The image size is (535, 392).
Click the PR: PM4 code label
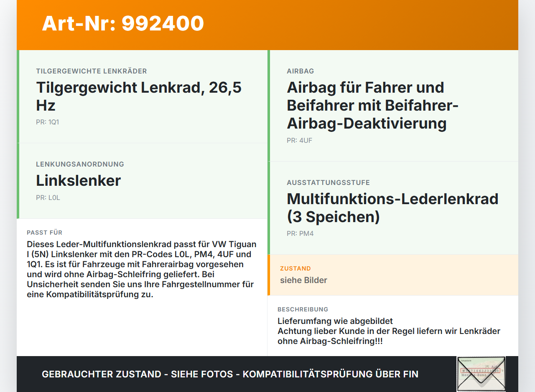pyautogui.click(x=300, y=234)
